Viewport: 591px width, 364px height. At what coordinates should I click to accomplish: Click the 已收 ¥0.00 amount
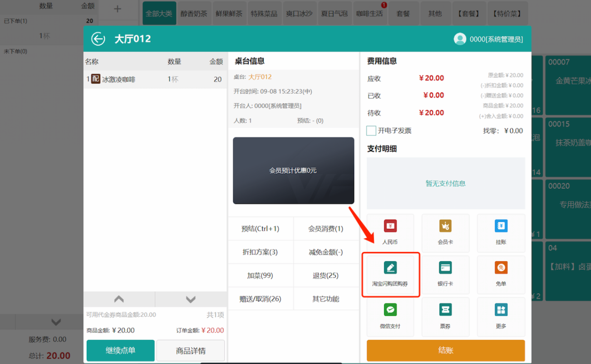click(x=433, y=95)
